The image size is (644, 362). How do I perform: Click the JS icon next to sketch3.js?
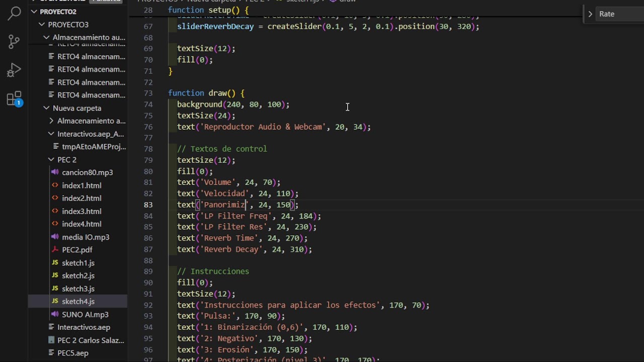tap(55, 289)
